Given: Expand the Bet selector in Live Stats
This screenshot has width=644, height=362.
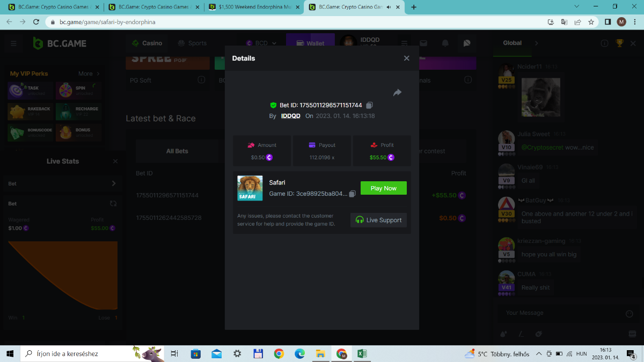Looking at the screenshot, I should [x=113, y=183].
